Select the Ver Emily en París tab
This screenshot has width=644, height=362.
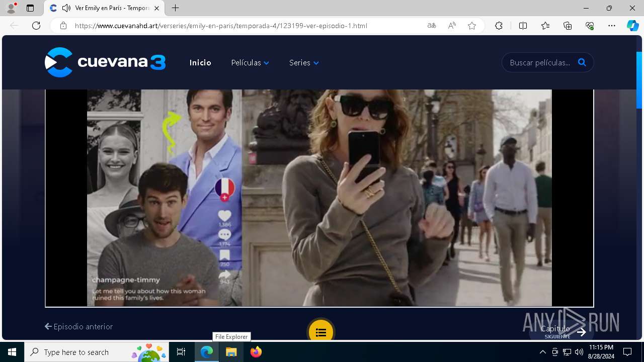104,8
